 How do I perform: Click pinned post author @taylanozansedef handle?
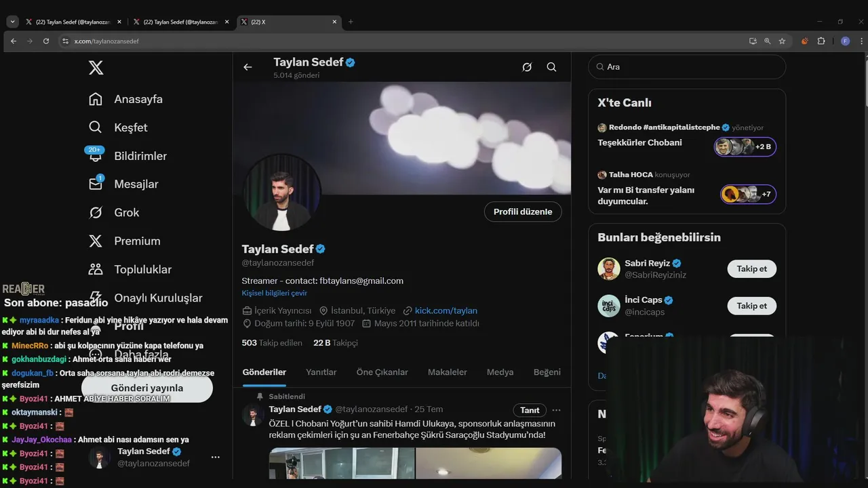pos(372,409)
